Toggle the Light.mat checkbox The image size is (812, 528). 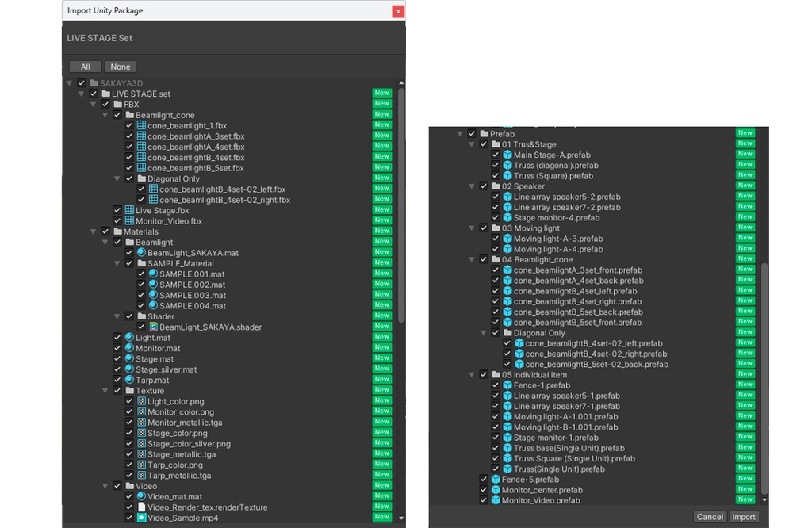point(117,338)
